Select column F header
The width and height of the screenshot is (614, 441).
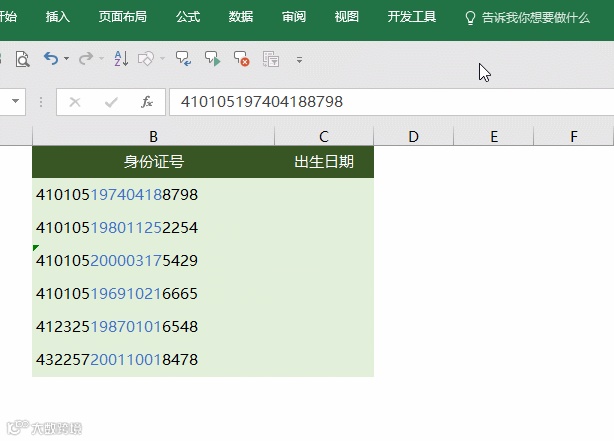tap(574, 137)
